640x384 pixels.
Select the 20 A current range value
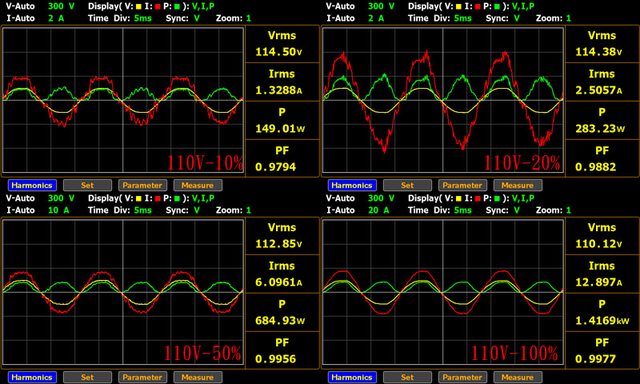point(378,210)
